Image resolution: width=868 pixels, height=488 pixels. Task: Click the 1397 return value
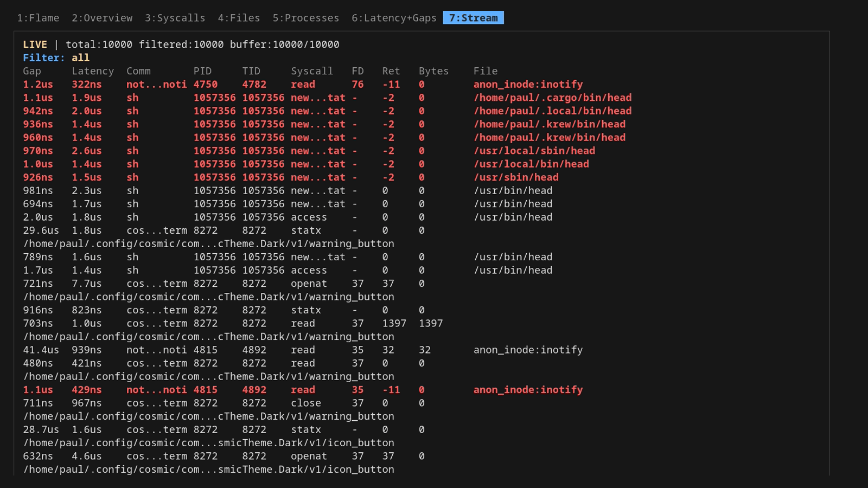[x=394, y=323]
